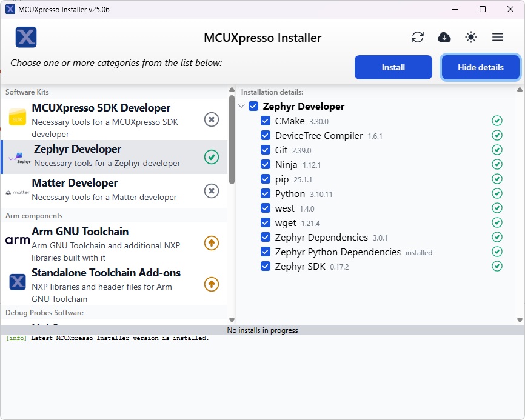Click the '[info]' log message line
The image size is (525, 420).
coord(107,338)
